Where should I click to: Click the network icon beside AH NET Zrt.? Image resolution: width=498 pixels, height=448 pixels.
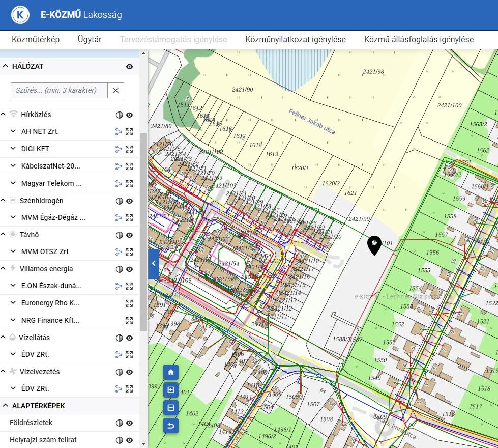[x=119, y=132]
